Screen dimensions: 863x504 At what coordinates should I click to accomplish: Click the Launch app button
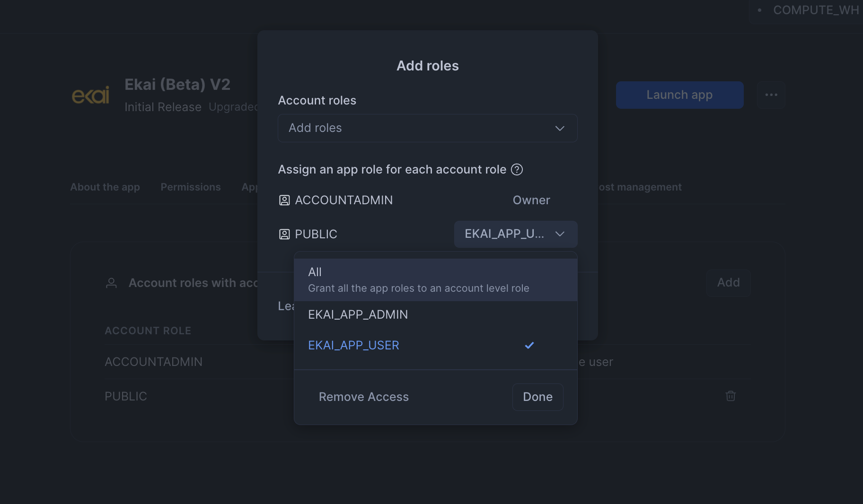pyautogui.click(x=680, y=95)
